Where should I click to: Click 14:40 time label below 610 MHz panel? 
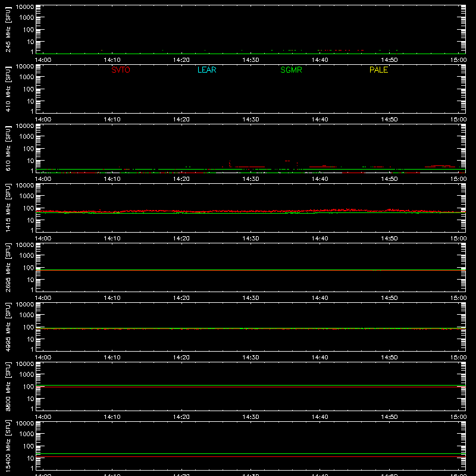tap(320, 179)
